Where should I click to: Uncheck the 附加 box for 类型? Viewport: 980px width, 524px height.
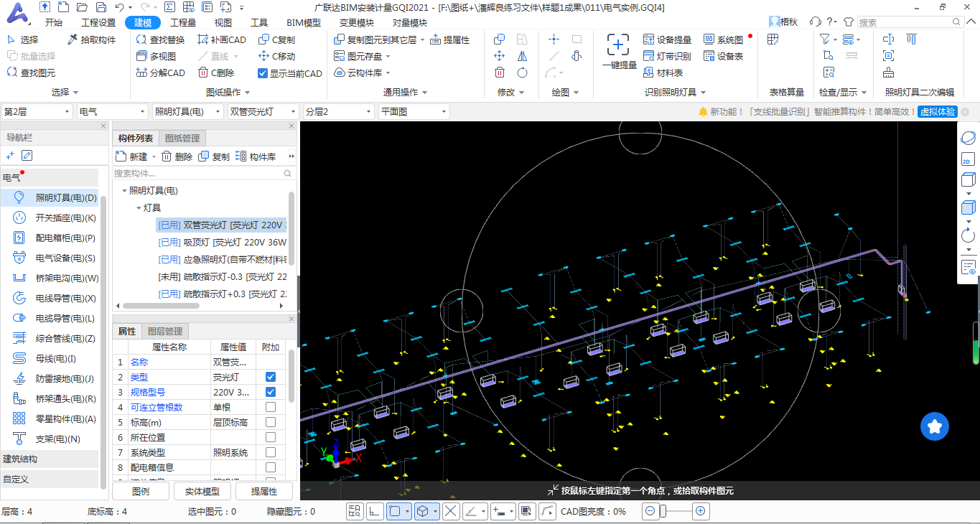(271, 377)
